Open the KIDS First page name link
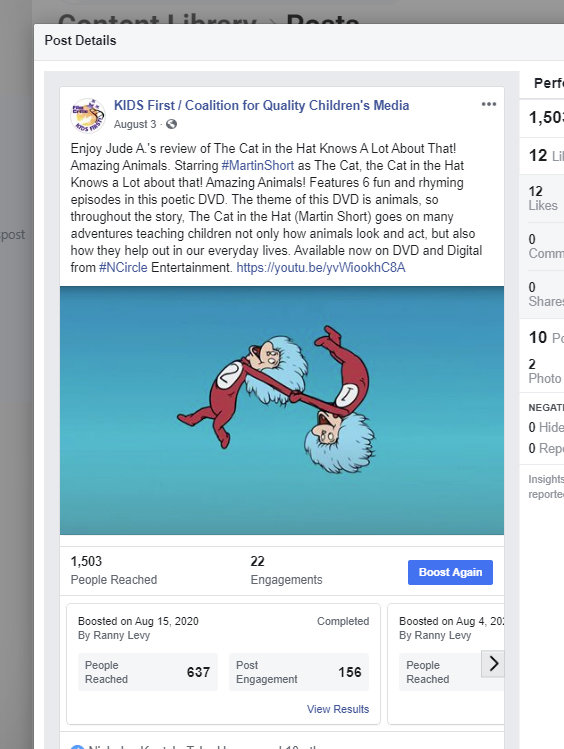 pos(261,105)
